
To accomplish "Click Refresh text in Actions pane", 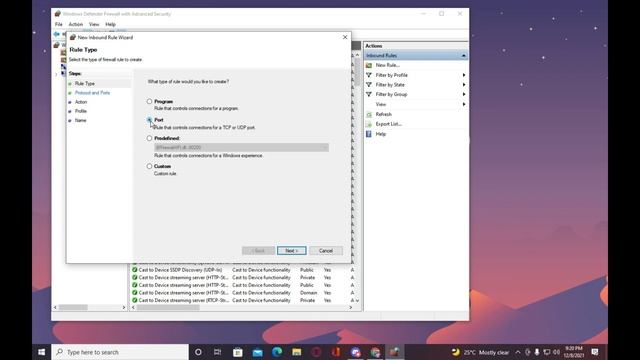I will (x=383, y=114).
